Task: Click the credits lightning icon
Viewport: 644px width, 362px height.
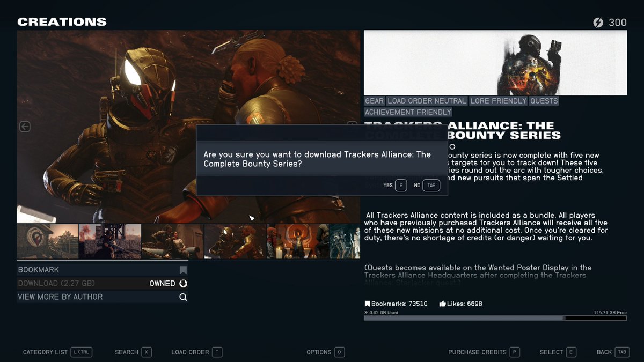Action: (598, 23)
